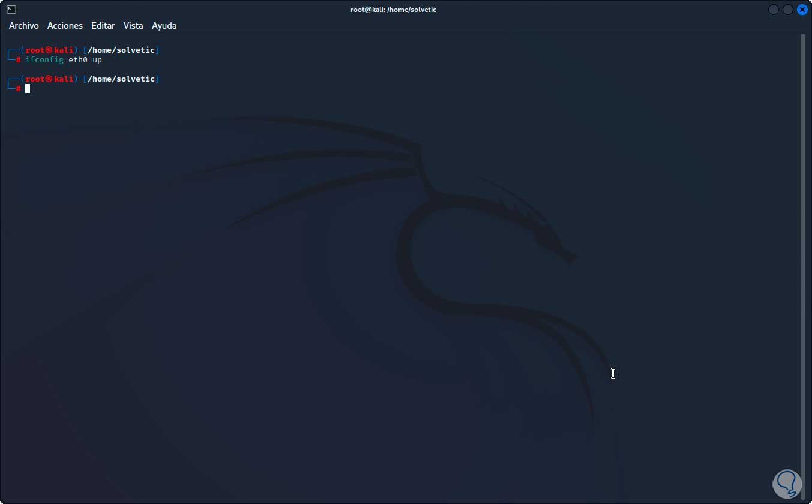This screenshot has width=812, height=504.
Task: Open the Vista menu
Action: coord(133,26)
